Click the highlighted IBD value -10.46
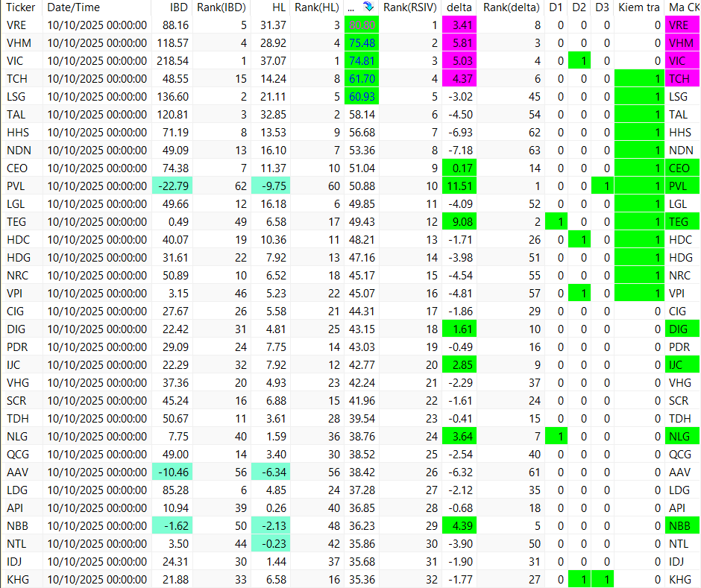 tap(172, 472)
